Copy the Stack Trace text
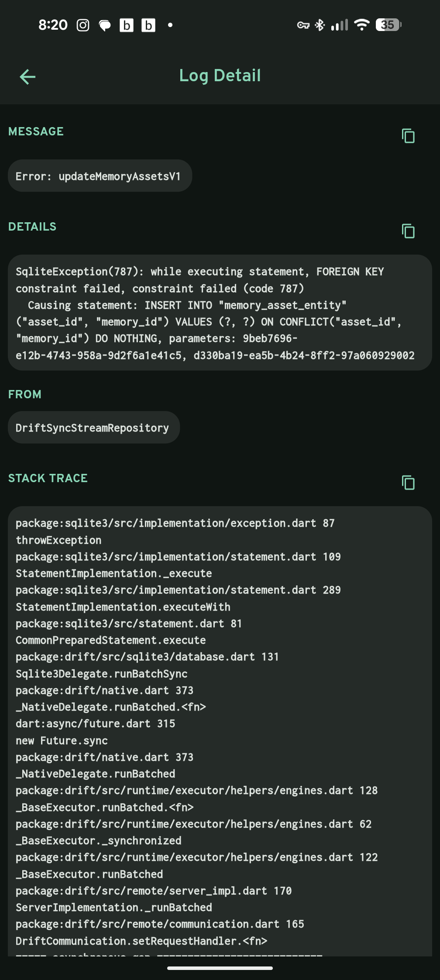440x980 pixels. 408,483
